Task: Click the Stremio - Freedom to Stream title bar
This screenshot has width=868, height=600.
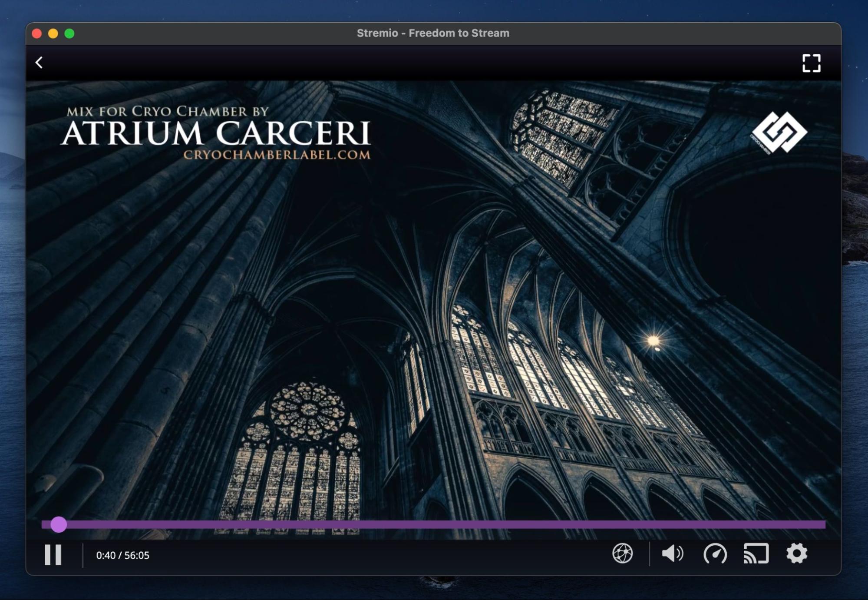Action: pyautogui.click(x=433, y=33)
